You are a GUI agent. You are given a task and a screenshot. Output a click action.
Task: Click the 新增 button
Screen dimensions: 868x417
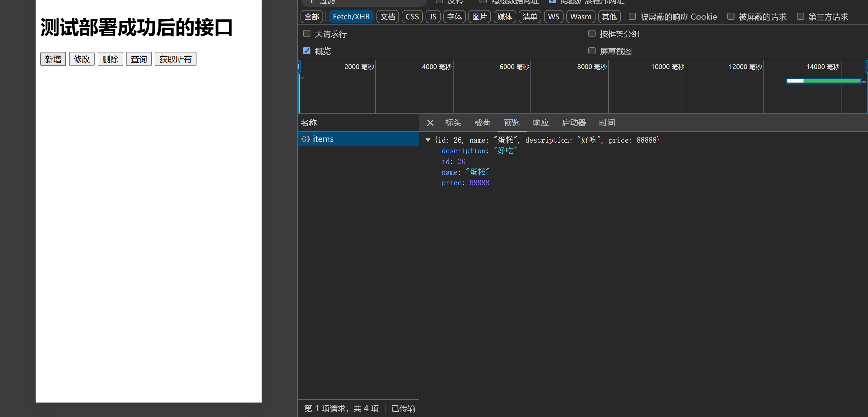click(x=53, y=59)
